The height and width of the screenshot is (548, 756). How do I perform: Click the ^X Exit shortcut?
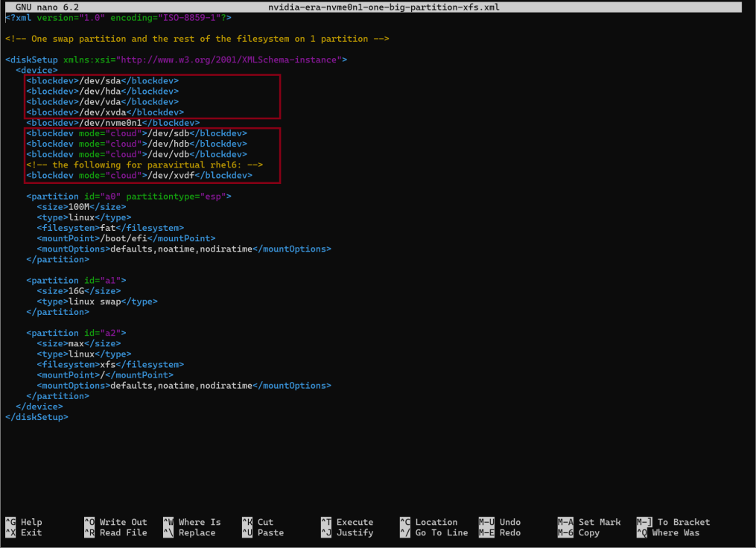coord(24,532)
